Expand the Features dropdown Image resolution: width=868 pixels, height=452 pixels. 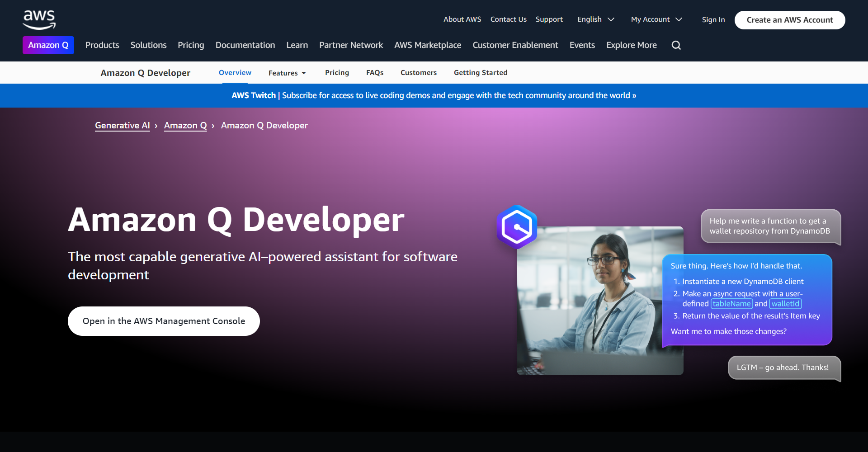coord(287,73)
